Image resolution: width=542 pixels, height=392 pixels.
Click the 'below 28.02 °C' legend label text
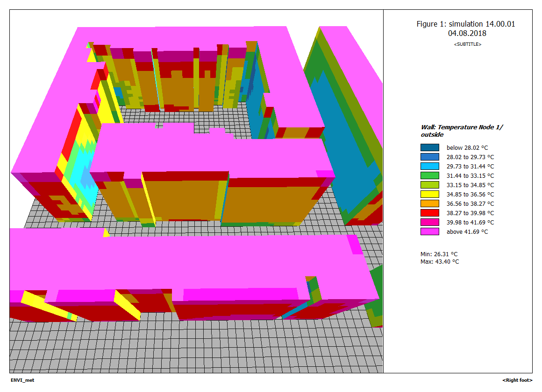(x=467, y=148)
